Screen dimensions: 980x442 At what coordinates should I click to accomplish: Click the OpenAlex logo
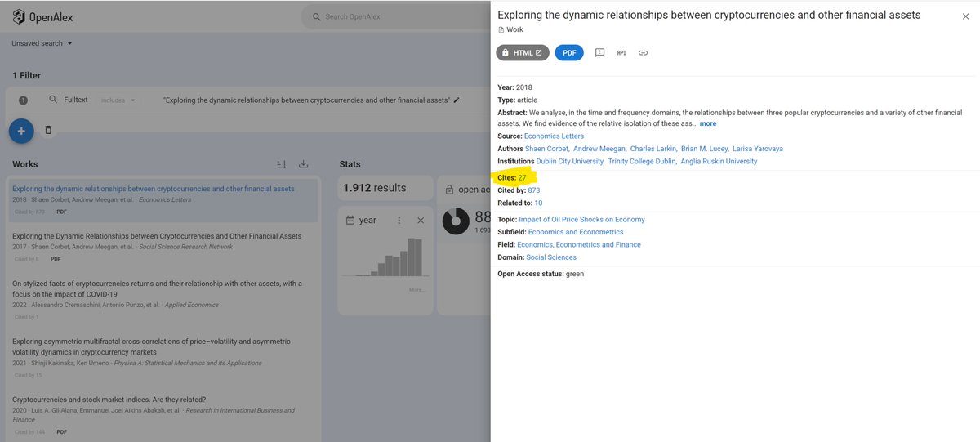(x=42, y=17)
